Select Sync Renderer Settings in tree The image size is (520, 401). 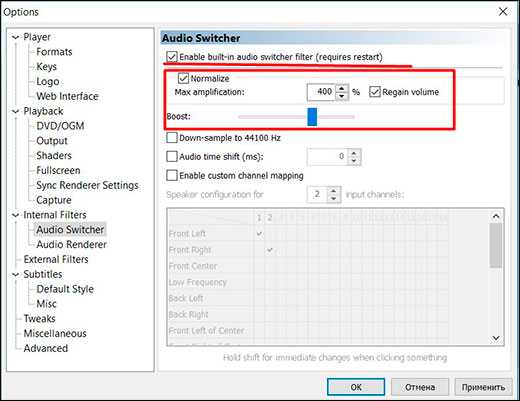point(87,185)
